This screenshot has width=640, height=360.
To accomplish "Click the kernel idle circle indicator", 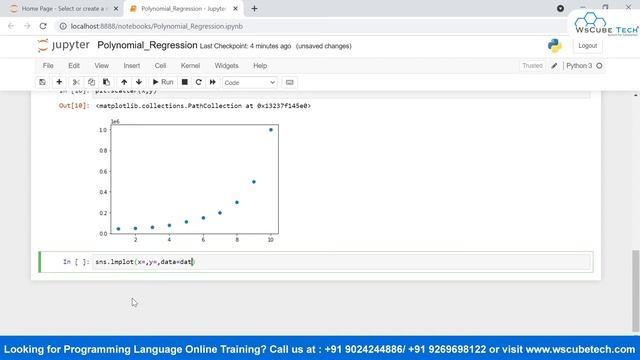I will 599,66.
